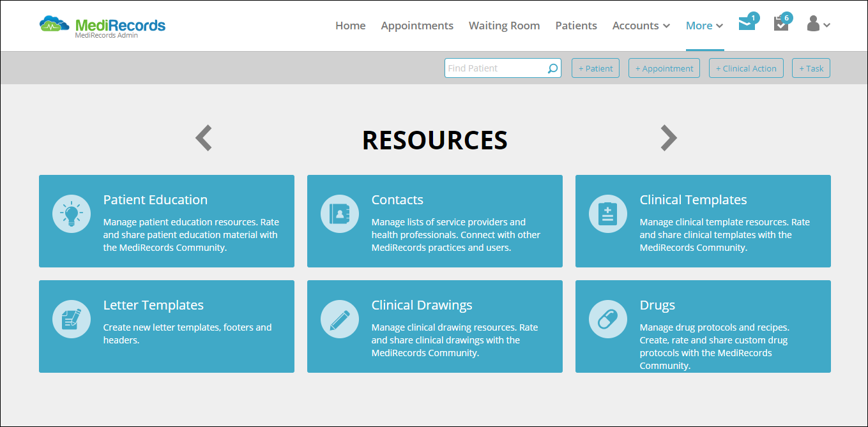Viewport: 868px width, 427px height.
Task: Go to previous section with left arrow
Action: pyautogui.click(x=203, y=138)
